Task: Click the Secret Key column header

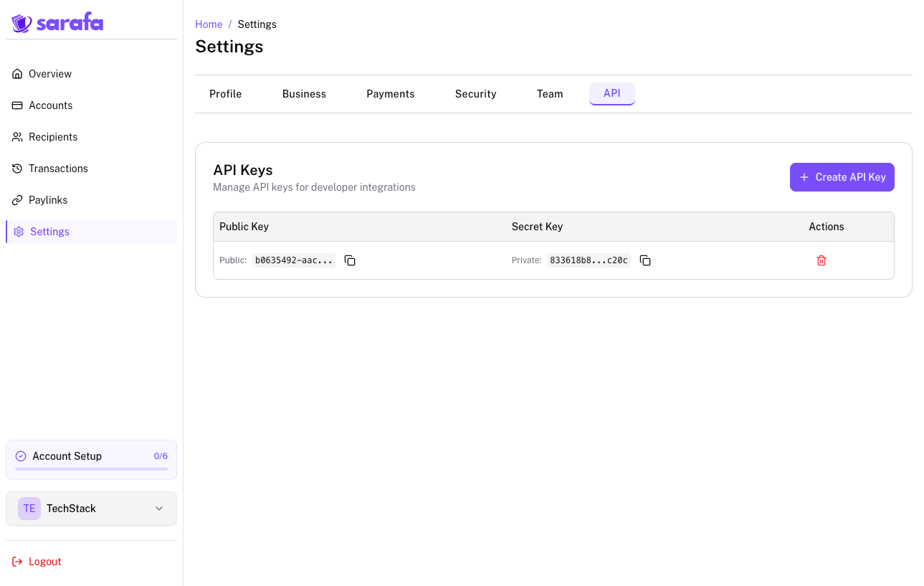Action: click(x=537, y=227)
